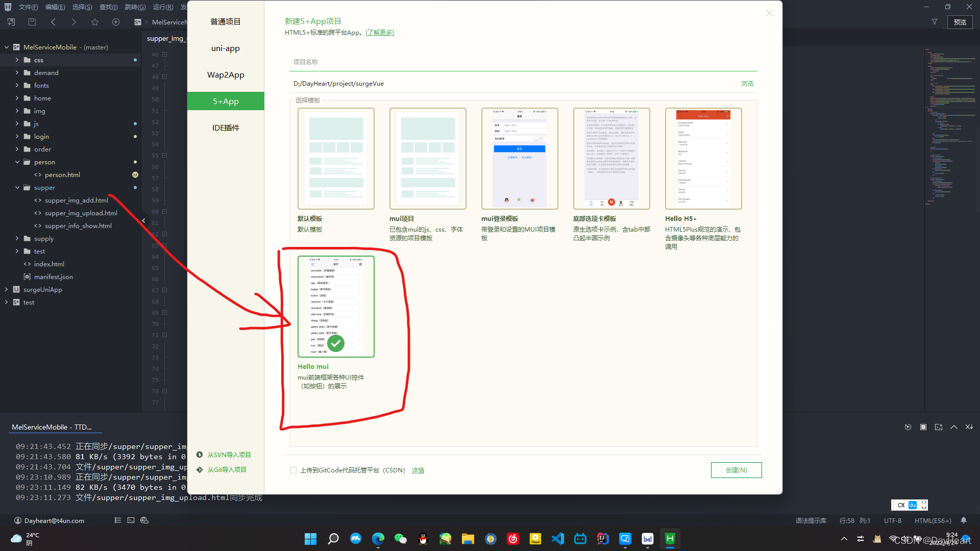
Task: Expand the surgeUniApp project node
Action: click(7, 289)
